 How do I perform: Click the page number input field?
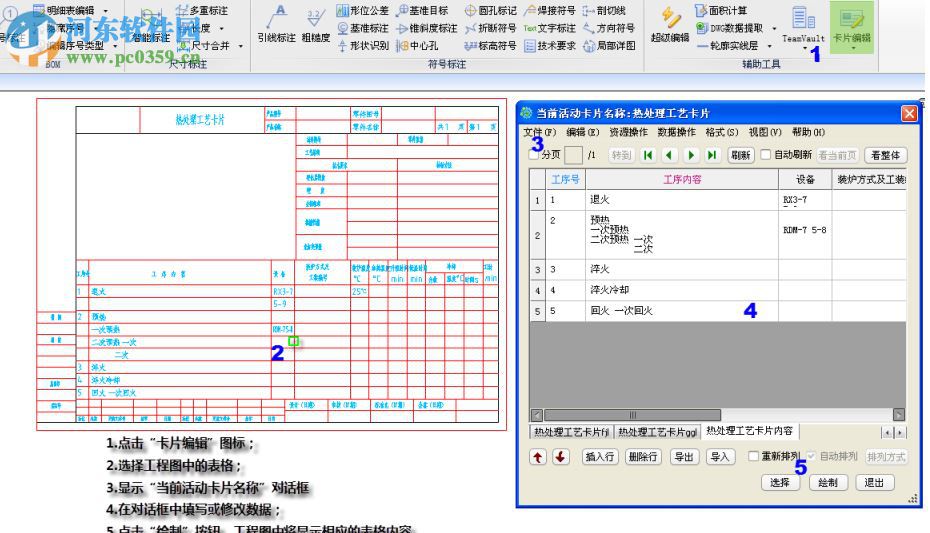tap(573, 155)
